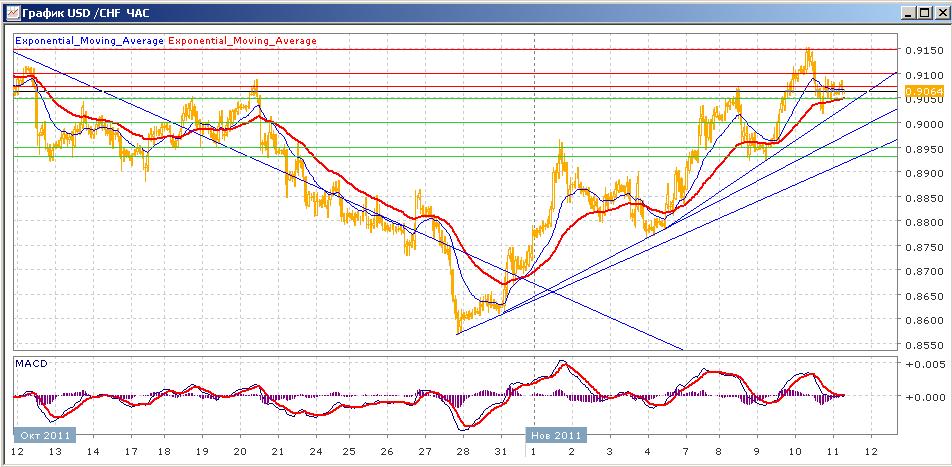Click date label 20 on time axis
952x467 pixels.
click(x=240, y=452)
